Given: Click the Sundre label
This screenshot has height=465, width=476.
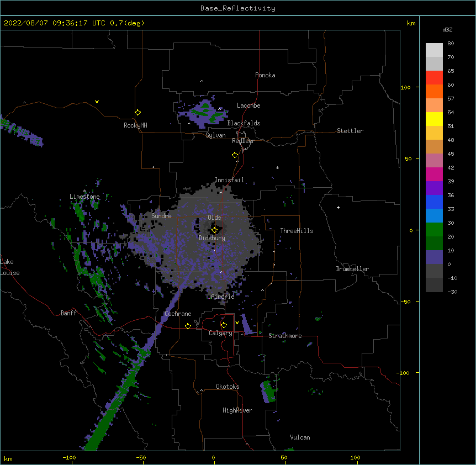Looking at the screenshot, I should tap(161, 216).
